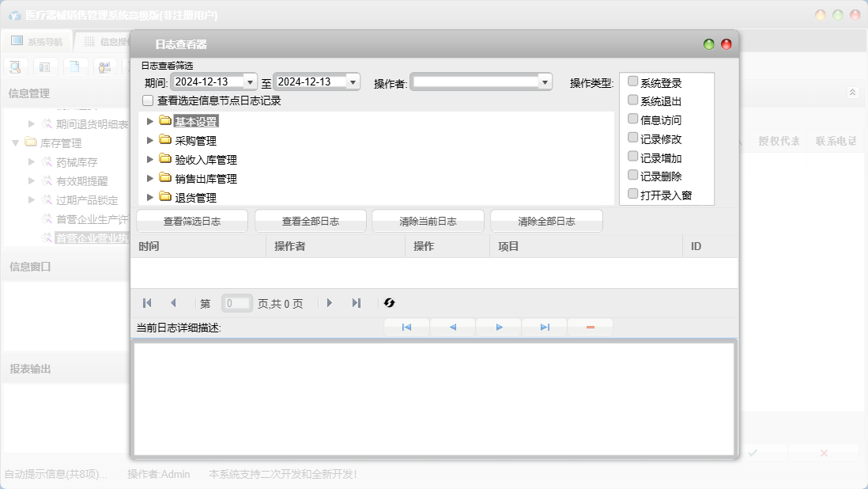
Task: Expand the 基本设置 tree node
Action: (149, 121)
